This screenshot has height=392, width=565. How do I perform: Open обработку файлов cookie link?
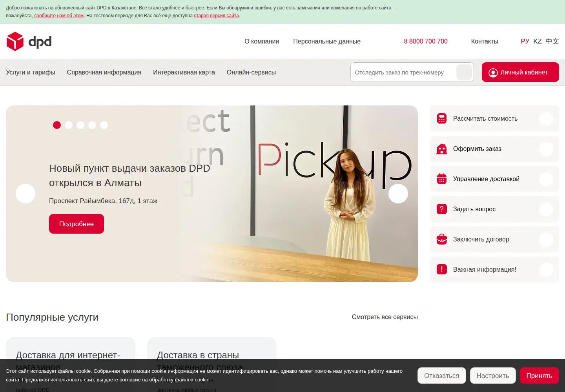coord(179,380)
